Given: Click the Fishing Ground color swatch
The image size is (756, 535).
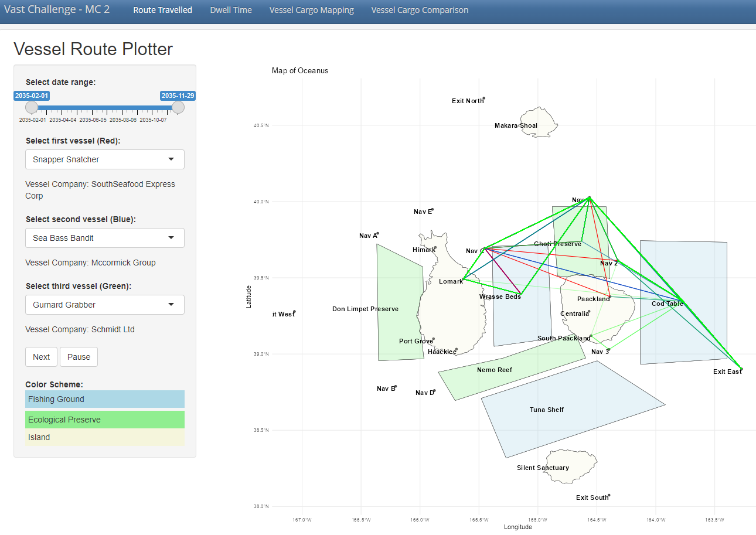Looking at the screenshot, I should [x=105, y=399].
